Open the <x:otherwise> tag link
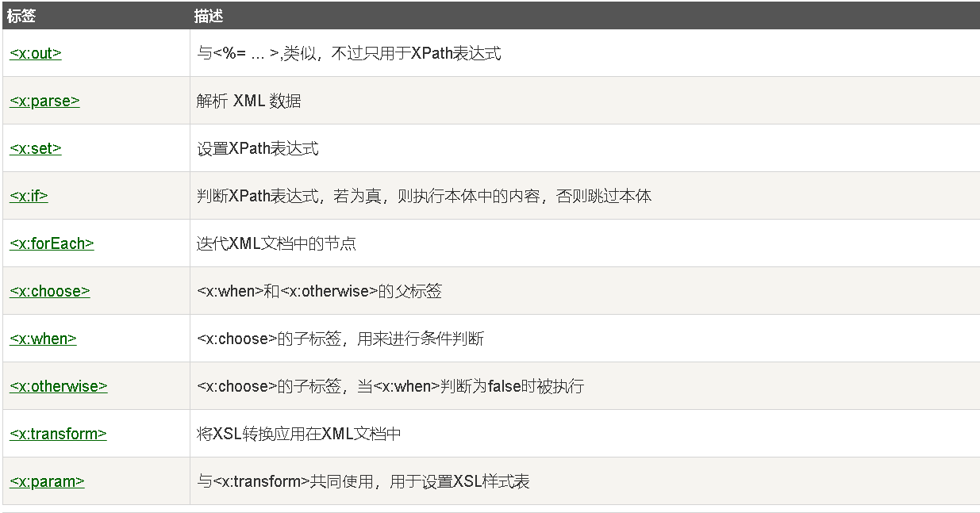Image resolution: width=980 pixels, height=513 pixels. (x=59, y=386)
